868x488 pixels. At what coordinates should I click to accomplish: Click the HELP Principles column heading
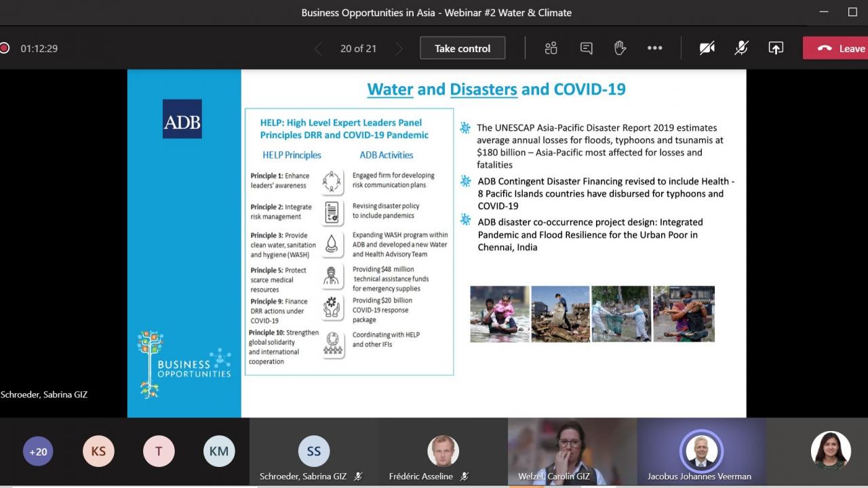pyautogui.click(x=292, y=155)
